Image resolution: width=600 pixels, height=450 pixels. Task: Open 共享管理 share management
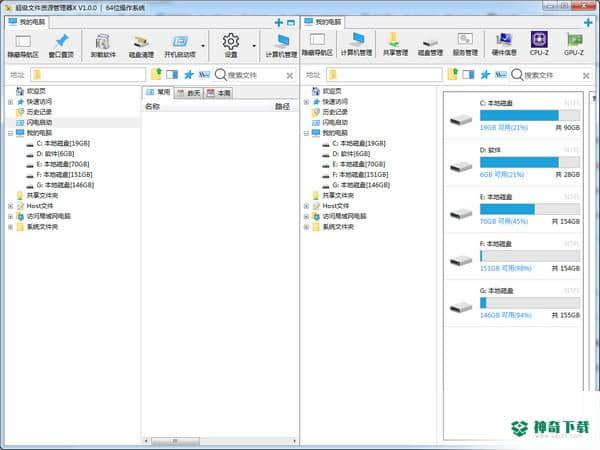click(x=395, y=45)
